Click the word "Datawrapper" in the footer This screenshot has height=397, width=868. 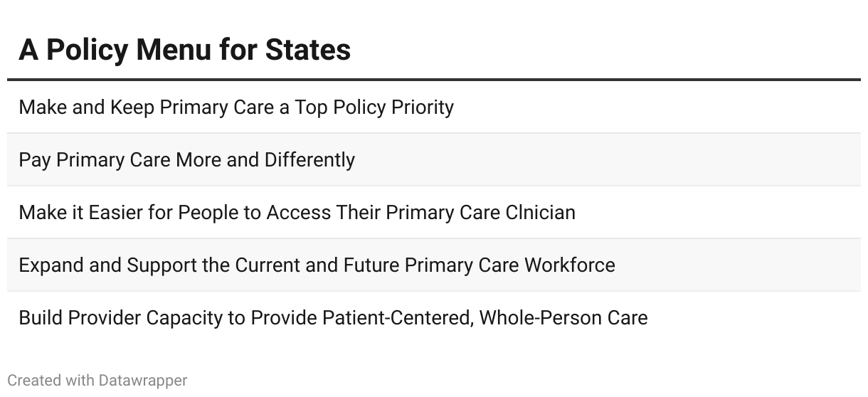[x=143, y=381]
